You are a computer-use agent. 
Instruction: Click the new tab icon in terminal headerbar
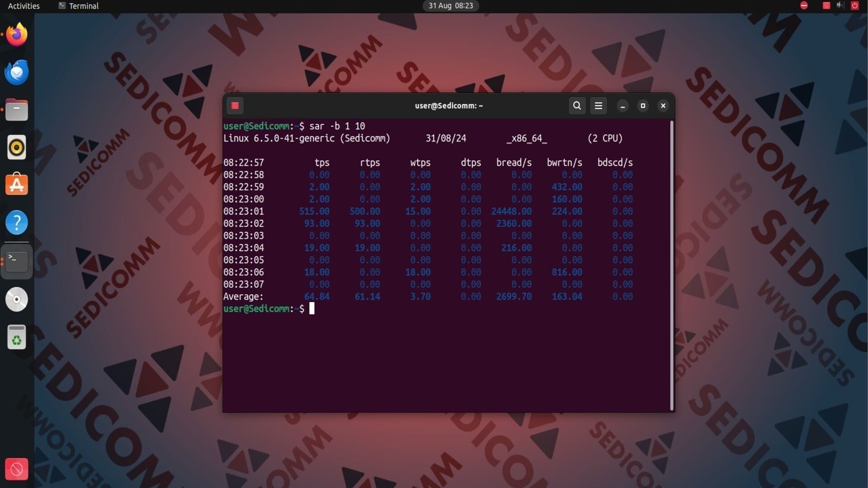click(235, 106)
